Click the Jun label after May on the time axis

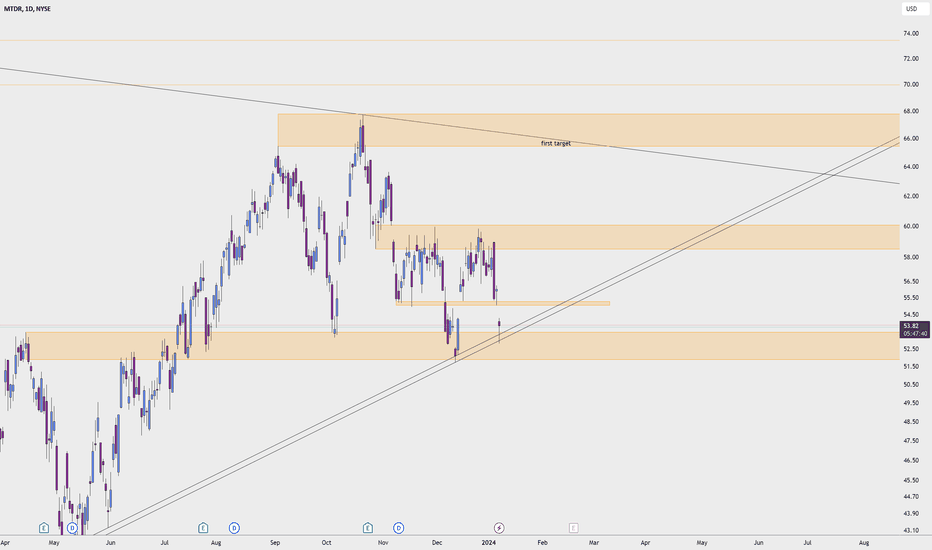point(110,543)
